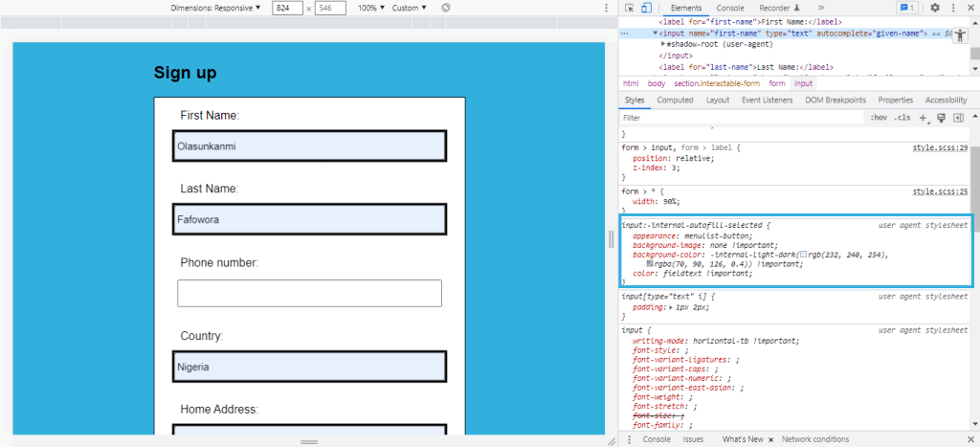The image size is (980, 447).
Task: Click the Phone number input field
Action: pyautogui.click(x=309, y=293)
